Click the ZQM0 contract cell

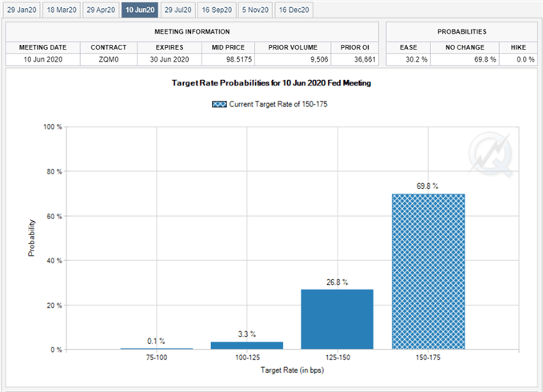tap(108, 59)
